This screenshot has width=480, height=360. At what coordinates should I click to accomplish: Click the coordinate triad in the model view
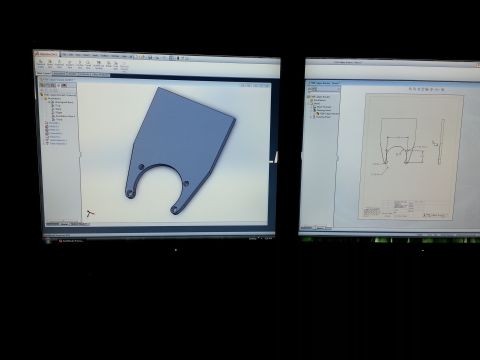(90, 213)
